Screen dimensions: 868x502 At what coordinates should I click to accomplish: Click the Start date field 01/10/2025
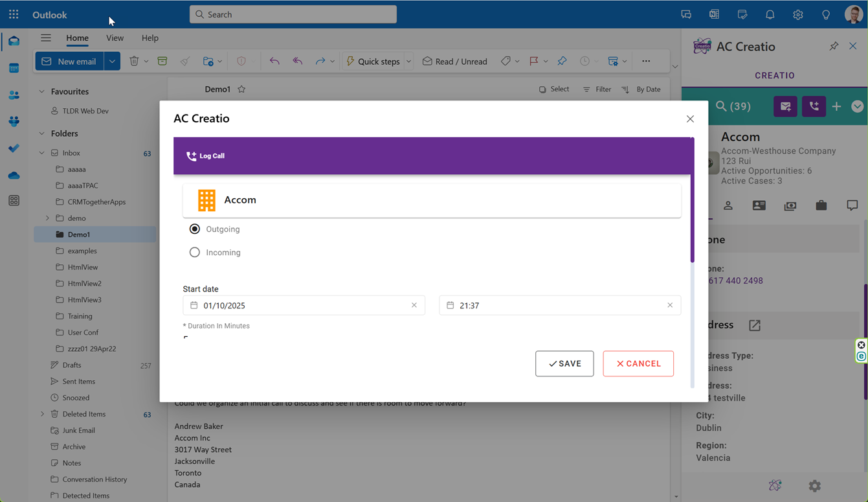[304, 305]
